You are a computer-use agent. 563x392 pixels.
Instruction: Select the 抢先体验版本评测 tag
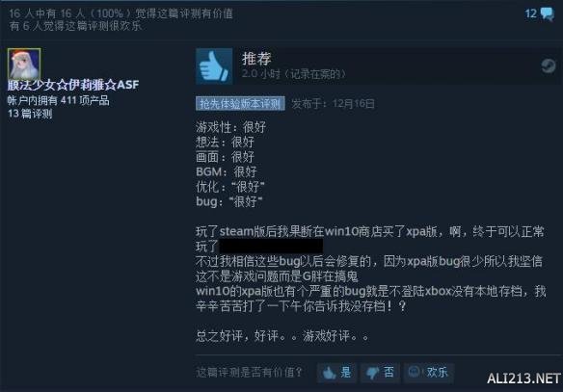[240, 104]
